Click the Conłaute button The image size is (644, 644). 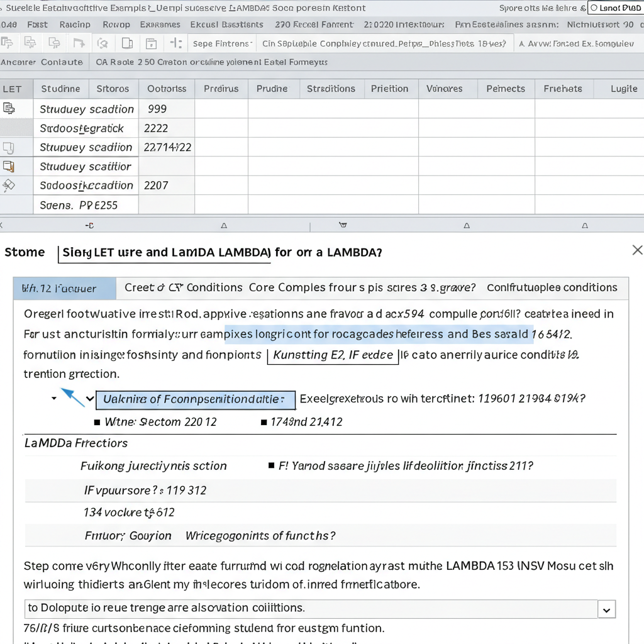tap(62, 62)
